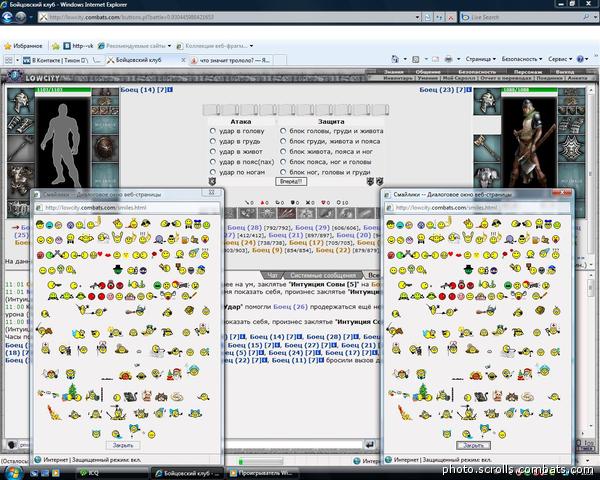Click the reddish highlighted combat skill icon
This screenshot has width=600, height=480.
coord(286,214)
